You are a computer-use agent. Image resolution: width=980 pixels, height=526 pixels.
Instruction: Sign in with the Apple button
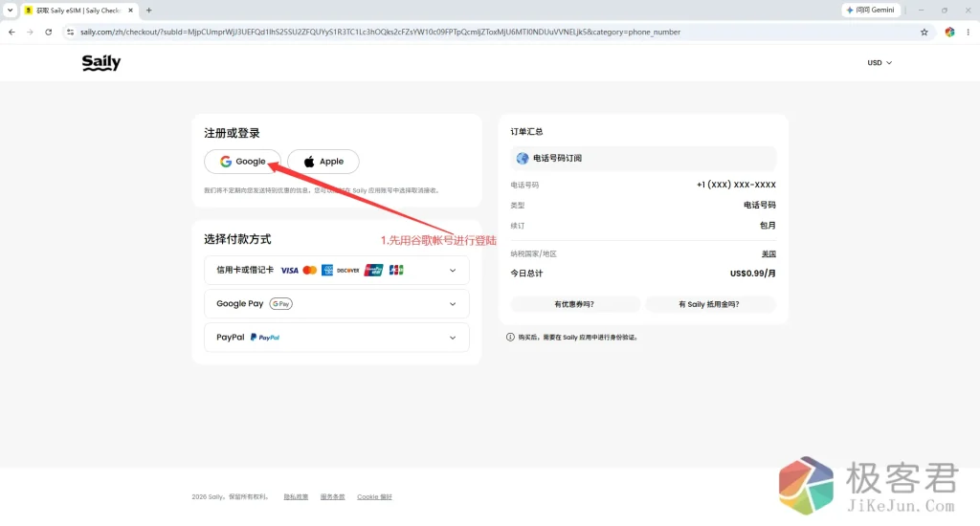[323, 162]
